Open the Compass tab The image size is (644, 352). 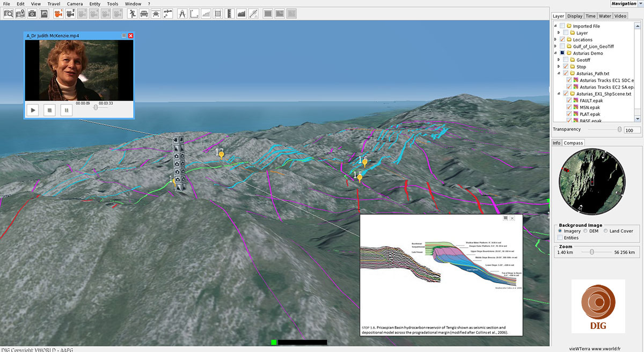coord(574,143)
